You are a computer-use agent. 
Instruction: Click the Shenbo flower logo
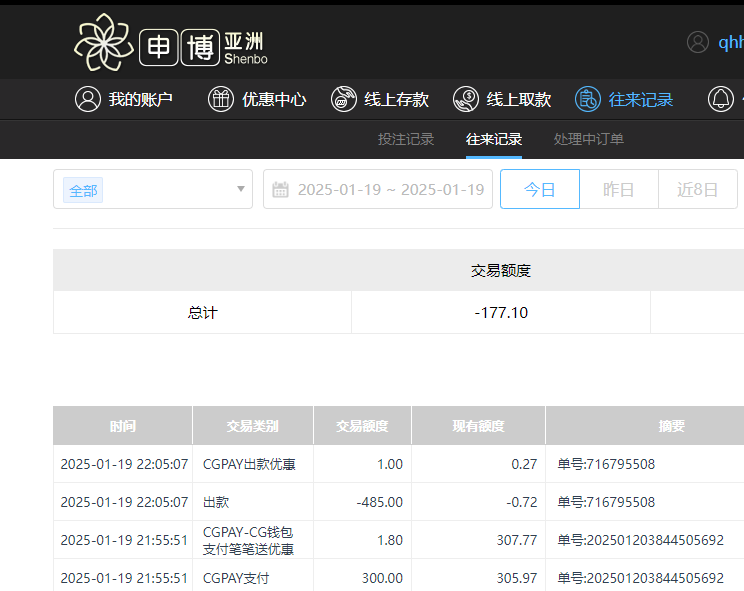(x=103, y=43)
